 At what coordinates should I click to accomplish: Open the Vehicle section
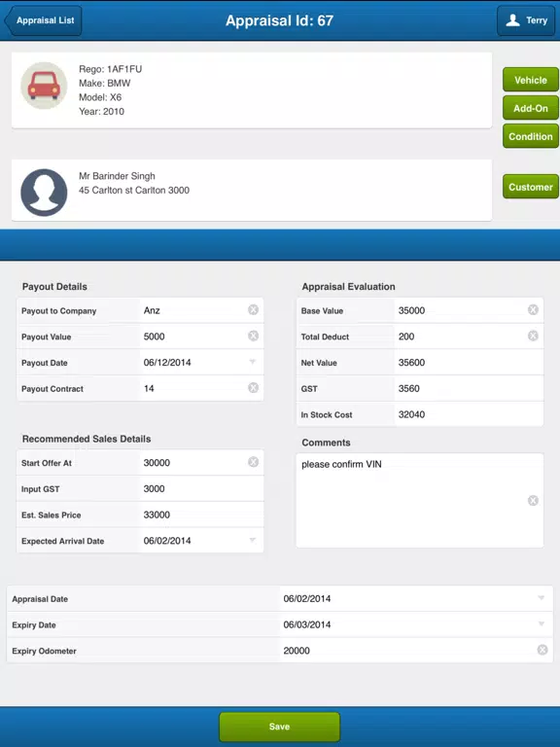[531, 80]
